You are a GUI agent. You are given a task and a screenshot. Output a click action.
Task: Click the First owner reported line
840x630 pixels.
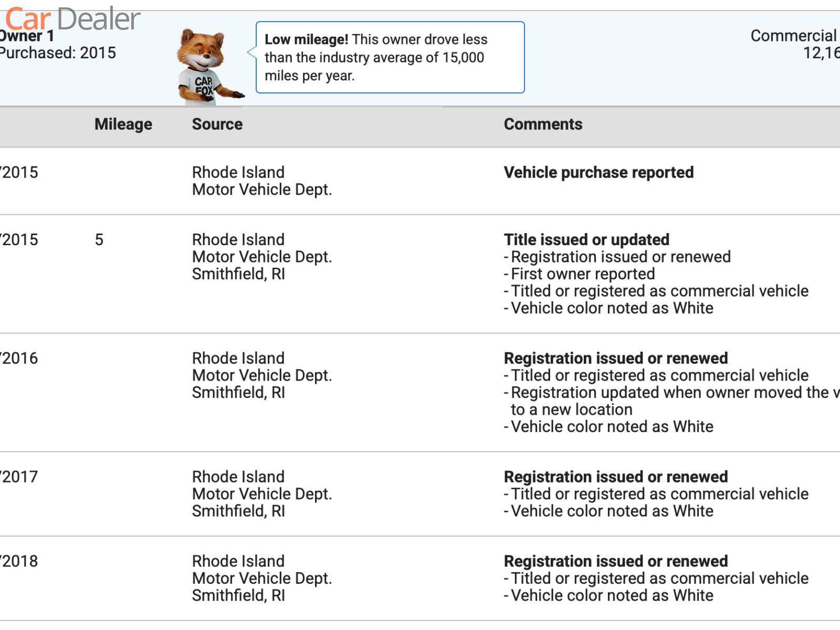[x=583, y=274]
